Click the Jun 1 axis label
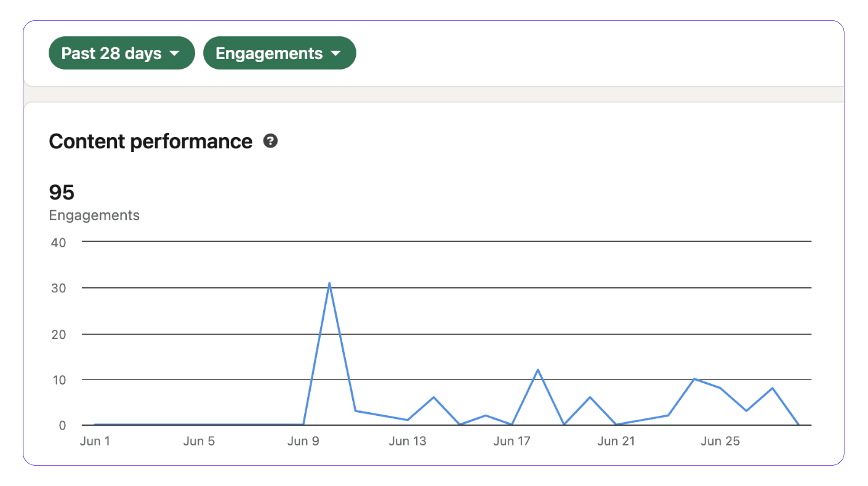 [95, 441]
